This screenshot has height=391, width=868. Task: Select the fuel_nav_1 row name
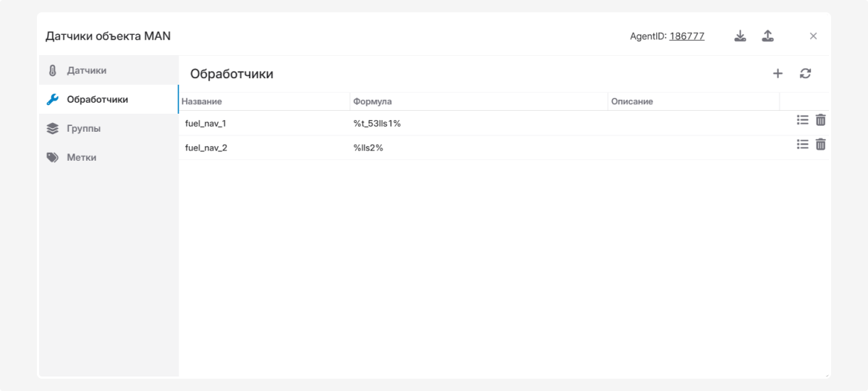[x=205, y=123]
